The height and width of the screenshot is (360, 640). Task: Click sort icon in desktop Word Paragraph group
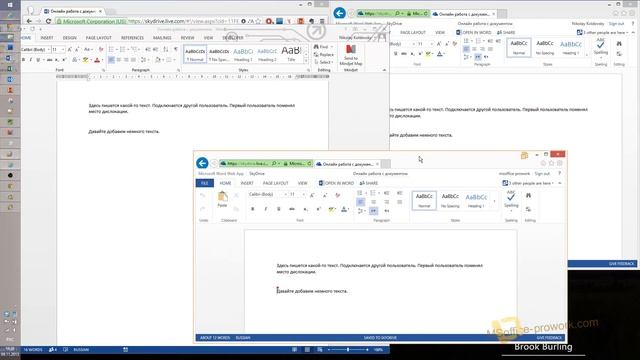[165, 49]
